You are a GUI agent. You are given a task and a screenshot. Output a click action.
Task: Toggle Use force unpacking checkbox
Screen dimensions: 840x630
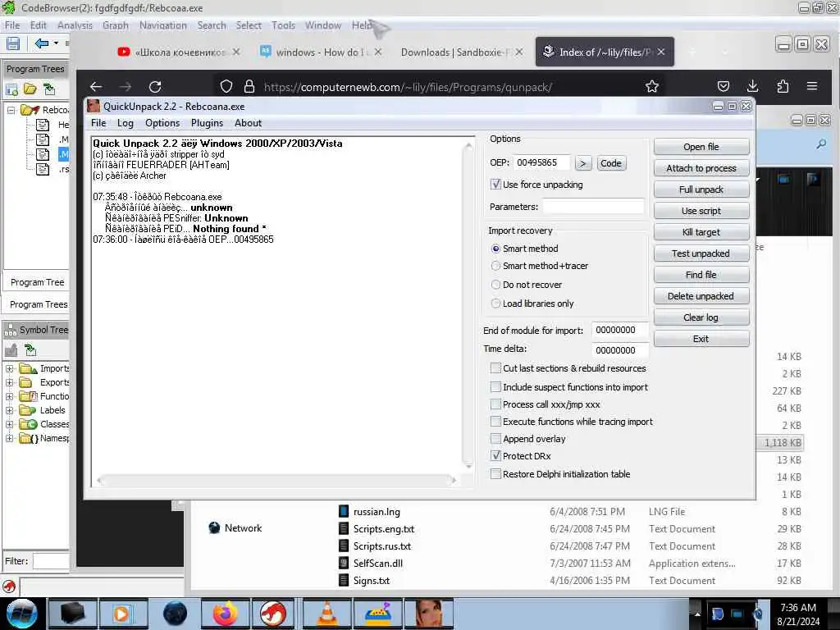pyautogui.click(x=495, y=185)
